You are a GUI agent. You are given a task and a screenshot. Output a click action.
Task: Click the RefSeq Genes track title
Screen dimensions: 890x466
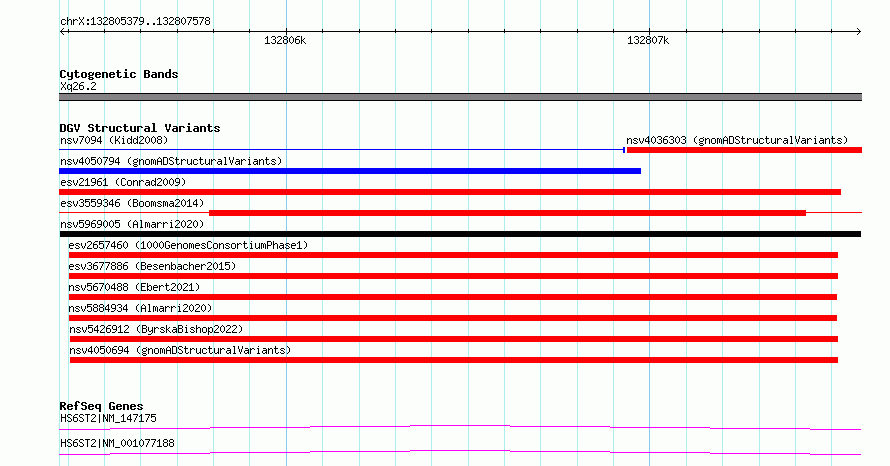(101, 406)
